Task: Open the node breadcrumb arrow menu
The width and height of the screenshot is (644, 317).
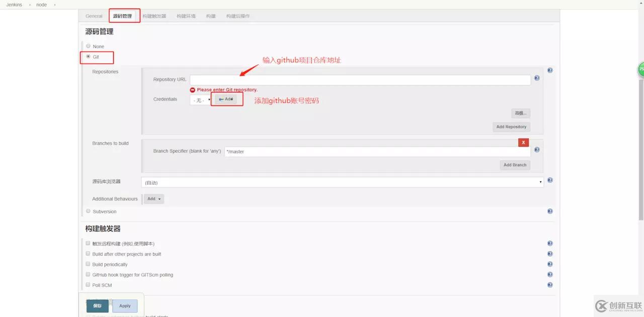Action: pos(54,5)
